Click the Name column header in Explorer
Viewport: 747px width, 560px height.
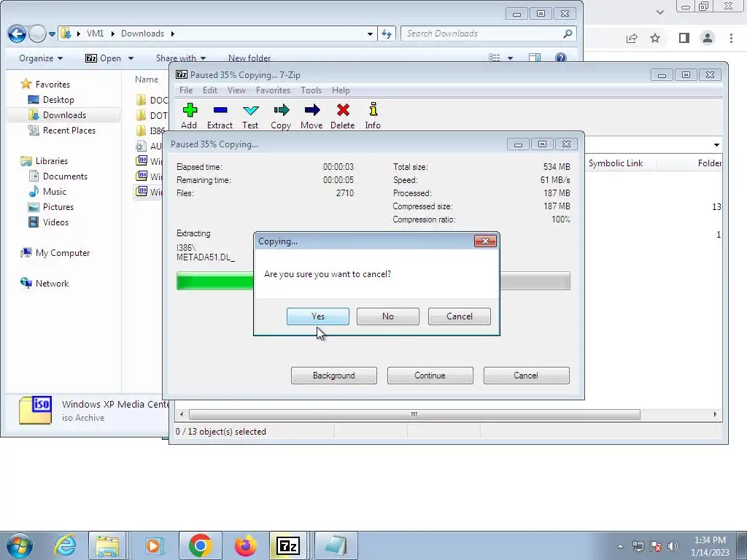click(147, 79)
